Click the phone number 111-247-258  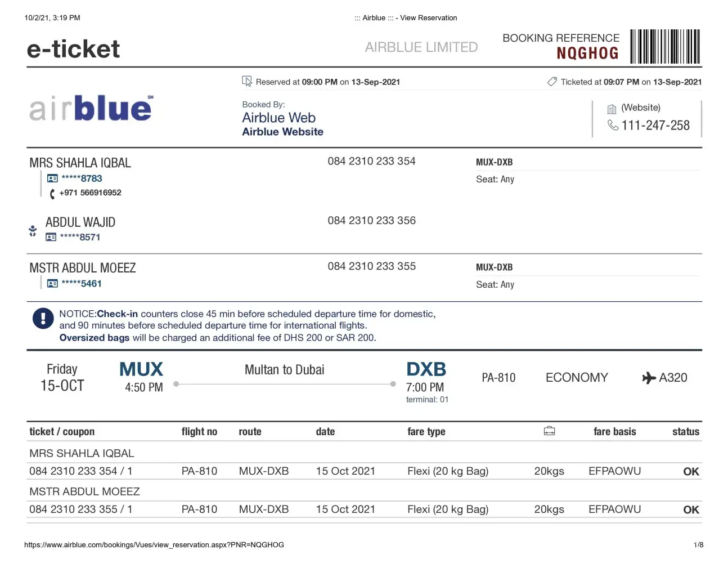[x=655, y=126]
